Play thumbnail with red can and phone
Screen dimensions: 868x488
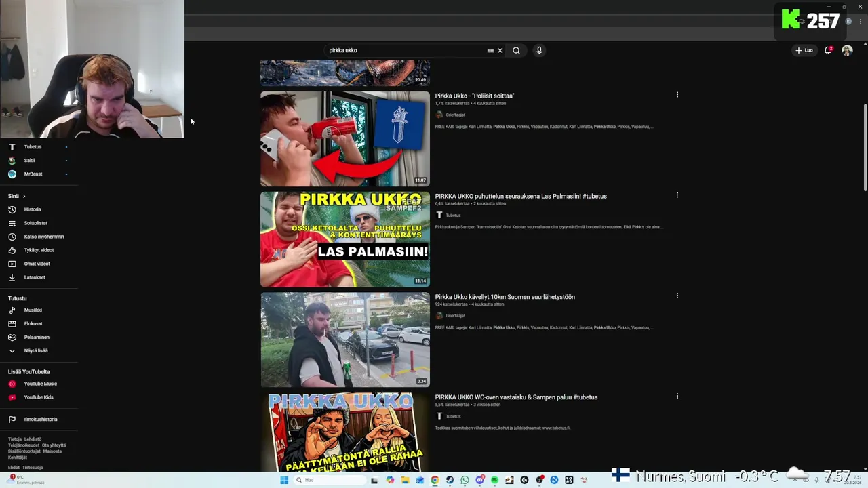(x=345, y=139)
